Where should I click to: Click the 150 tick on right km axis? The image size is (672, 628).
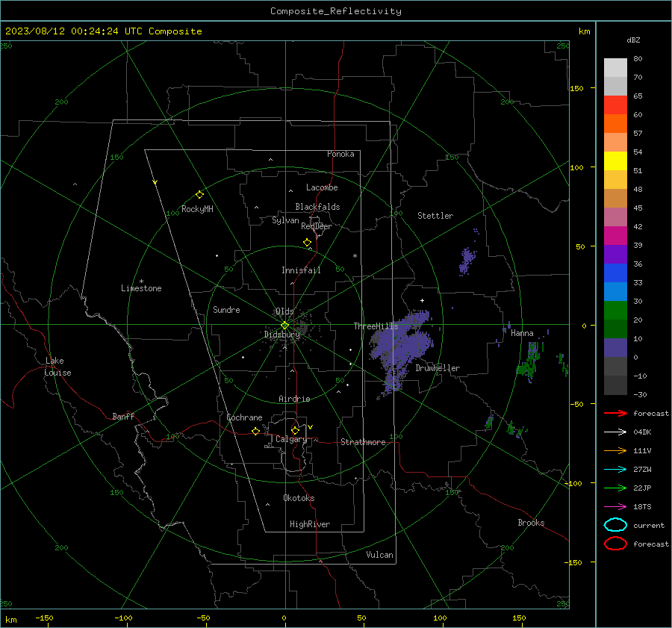click(577, 88)
